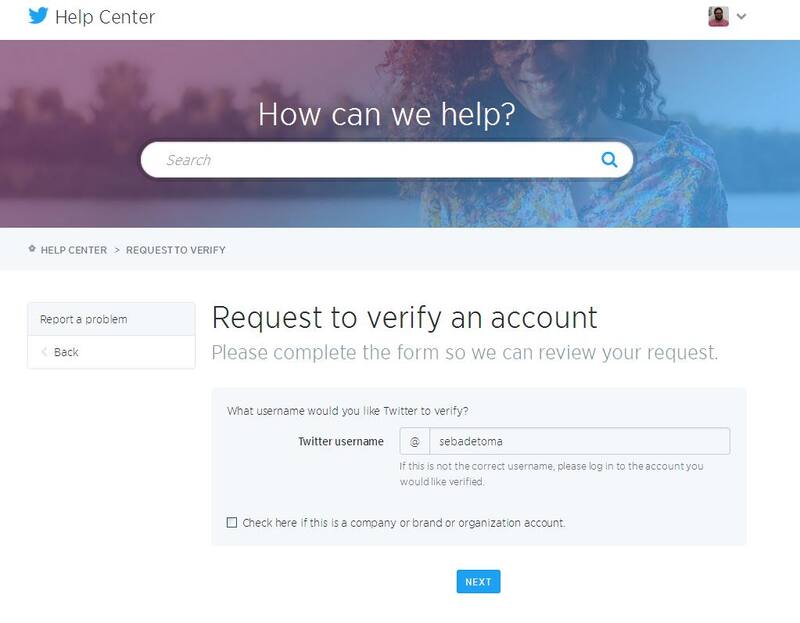Click the left chevron beside Back

coord(44,352)
